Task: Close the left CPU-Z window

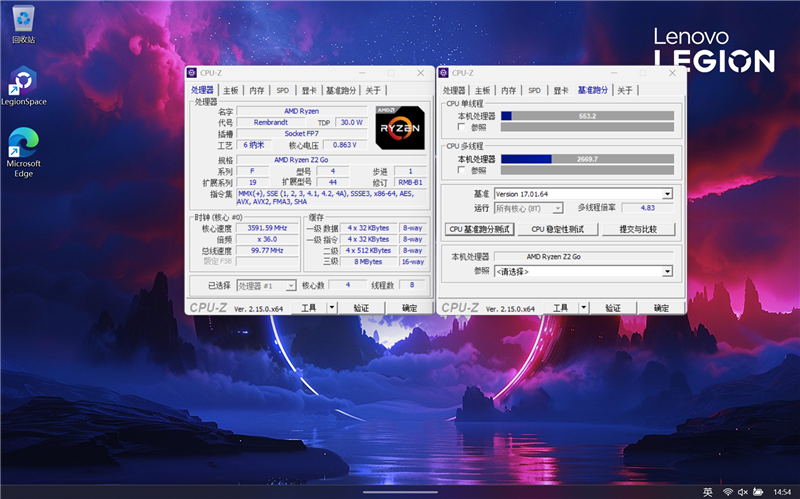Action: click(420, 73)
